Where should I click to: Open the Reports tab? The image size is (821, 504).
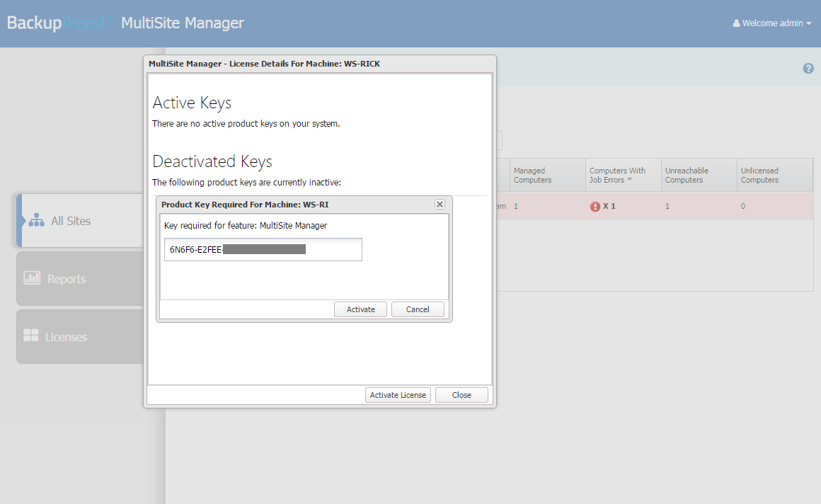81,279
